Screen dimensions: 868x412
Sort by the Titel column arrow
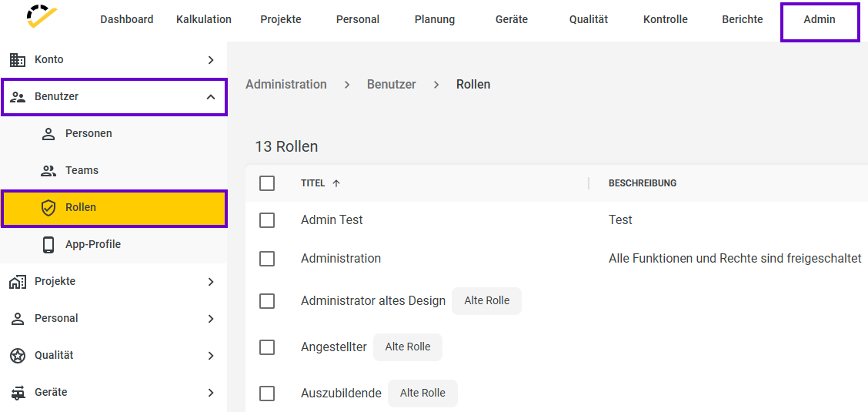click(x=336, y=183)
